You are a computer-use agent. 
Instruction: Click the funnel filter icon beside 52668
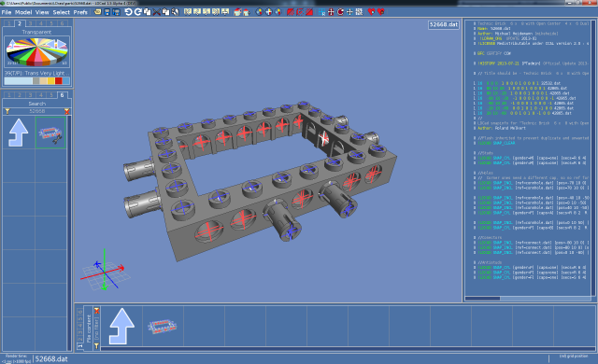click(7, 111)
